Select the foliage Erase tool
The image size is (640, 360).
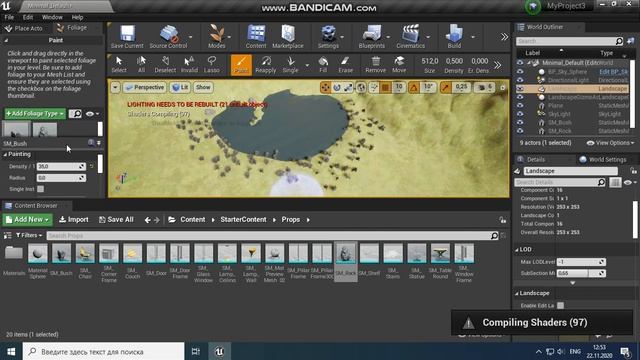(345, 64)
